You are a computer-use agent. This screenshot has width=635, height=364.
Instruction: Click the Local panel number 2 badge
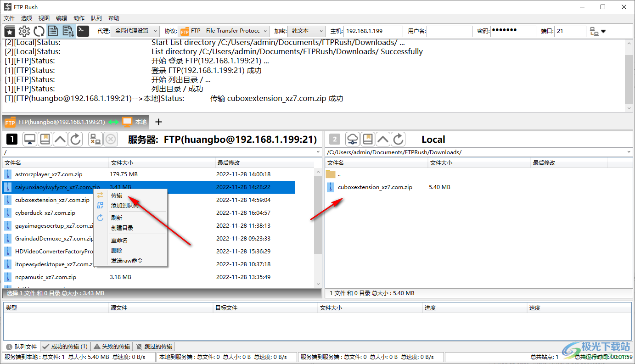tap(335, 139)
